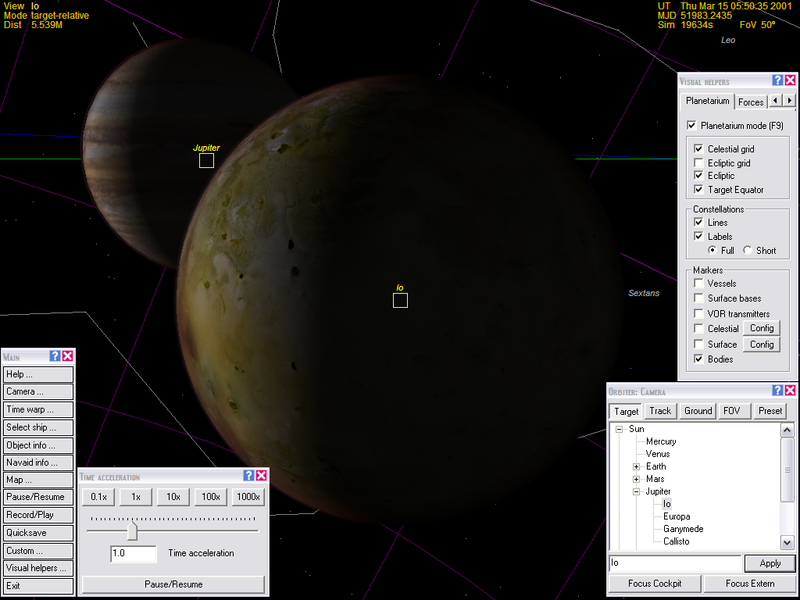Collapse the Jupiter tree node
The width and height of the screenshot is (800, 600).
click(636, 492)
